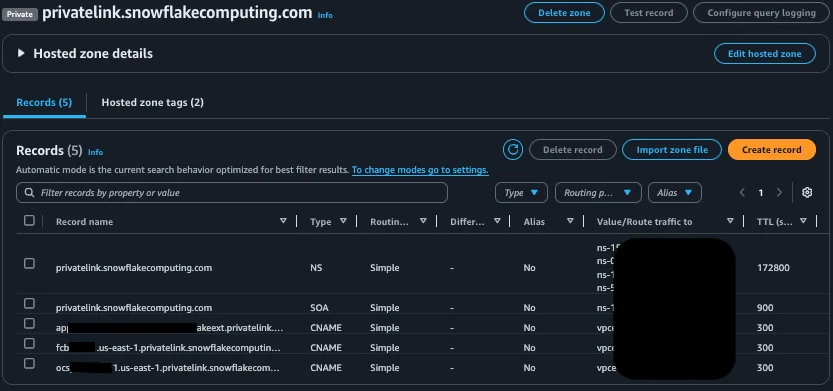
Task: Click the Delete zone button
Action: 564,13
